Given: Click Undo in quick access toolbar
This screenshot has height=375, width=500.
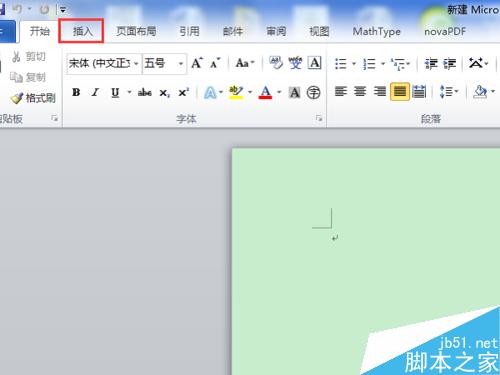Looking at the screenshot, I should coord(18,10).
